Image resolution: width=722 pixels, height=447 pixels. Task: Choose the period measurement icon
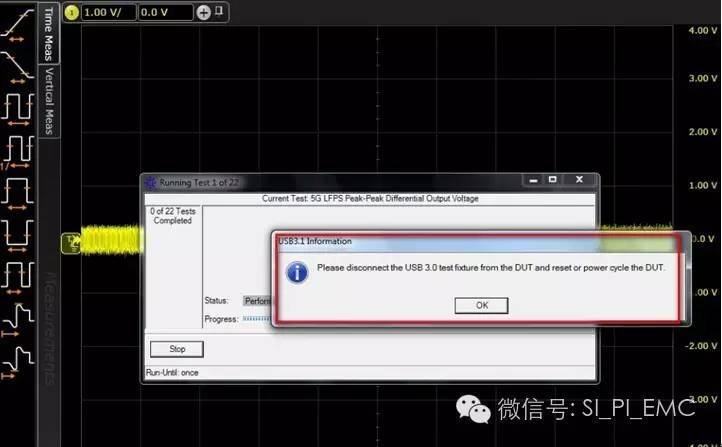click(x=17, y=110)
